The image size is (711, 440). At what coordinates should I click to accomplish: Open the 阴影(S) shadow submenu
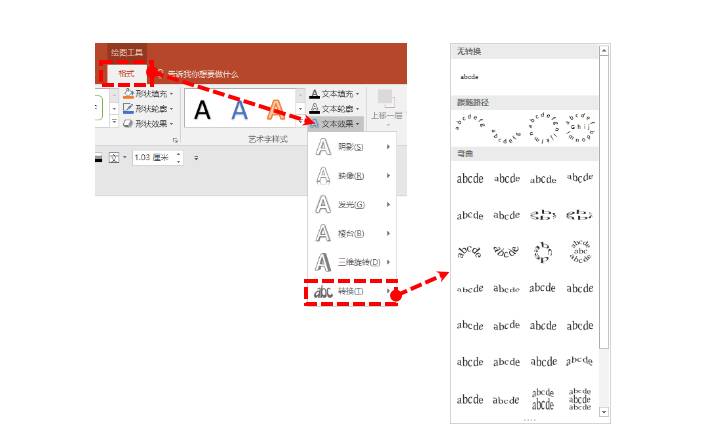[352, 147]
